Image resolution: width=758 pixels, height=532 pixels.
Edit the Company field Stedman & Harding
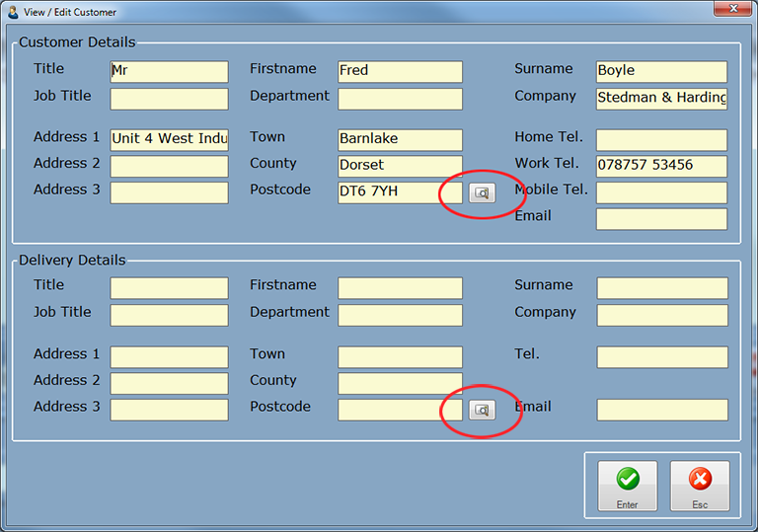[661, 98]
